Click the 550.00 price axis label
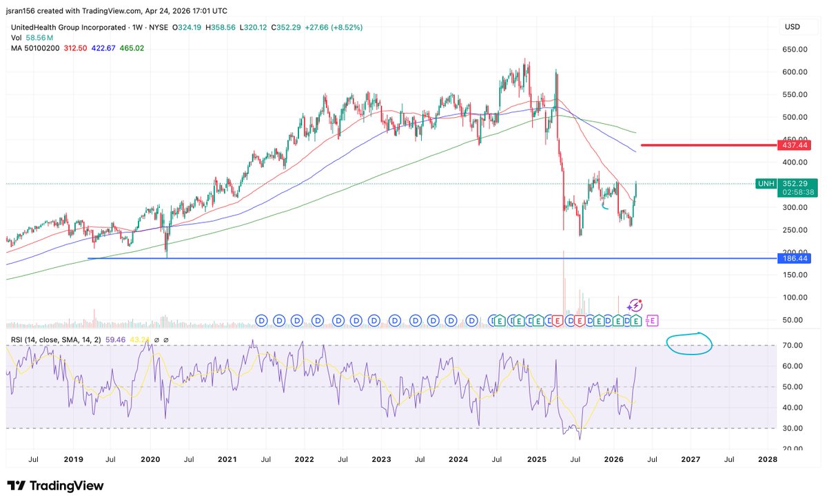Image resolution: width=827 pixels, height=504 pixels. click(x=795, y=94)
